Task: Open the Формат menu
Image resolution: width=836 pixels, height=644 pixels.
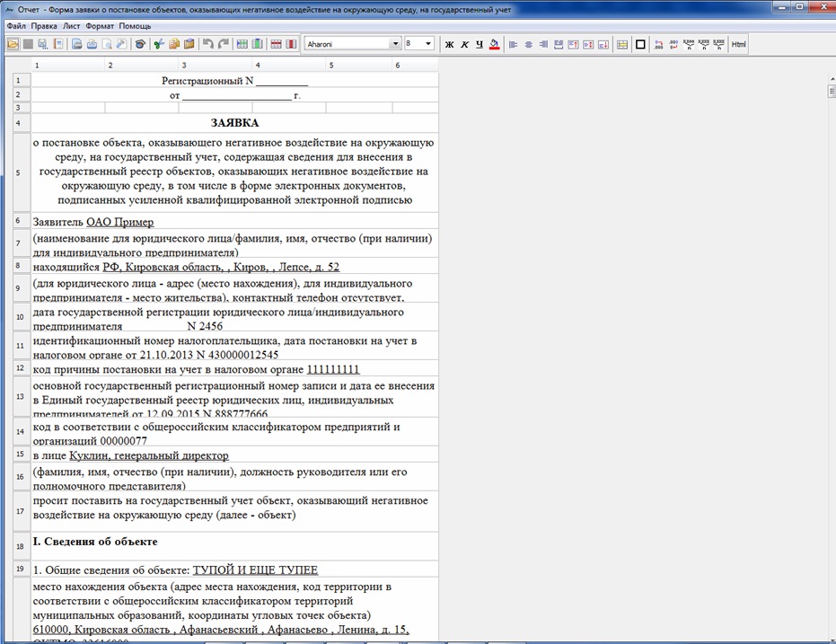Action: pos(100,26)
